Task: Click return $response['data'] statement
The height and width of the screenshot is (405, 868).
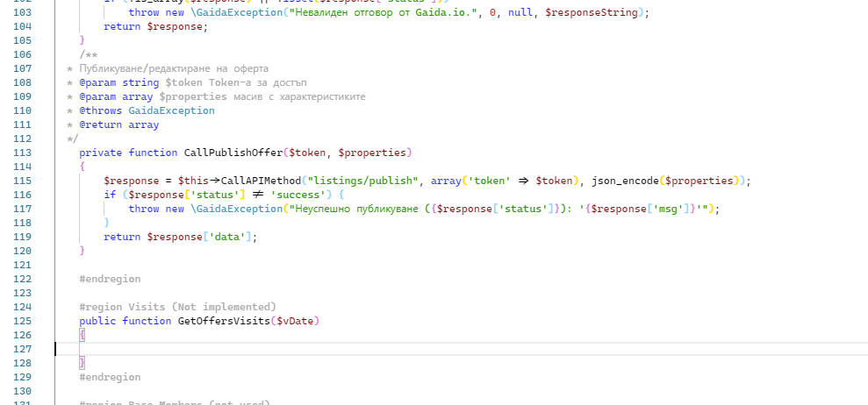Action: coord(180,237)
